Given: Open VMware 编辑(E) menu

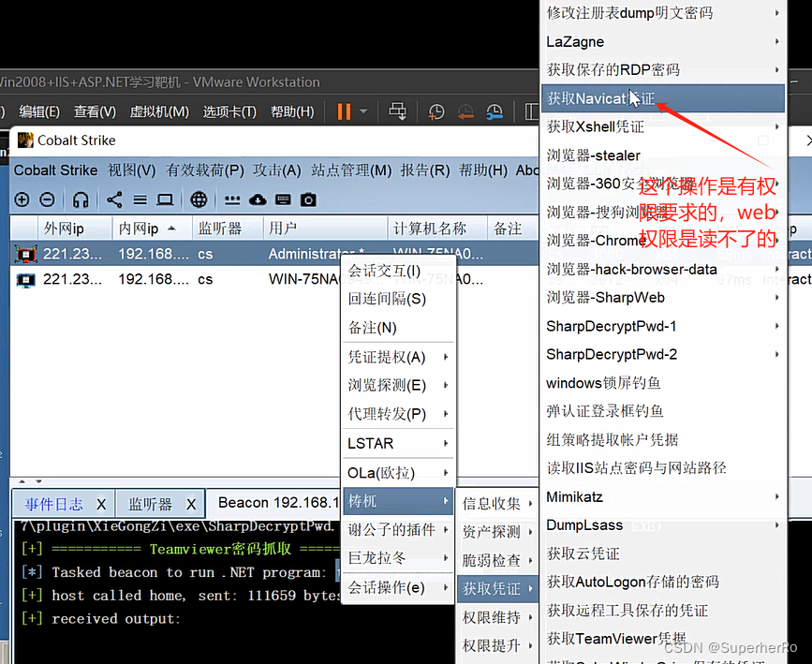Looking at the screenshot, I should pos(39,111).
